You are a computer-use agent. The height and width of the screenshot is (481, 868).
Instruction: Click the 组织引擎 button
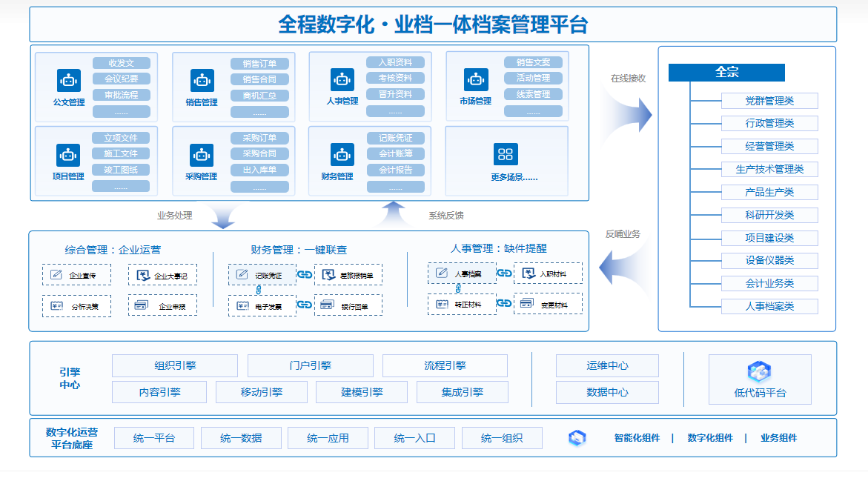click(175, 365)
